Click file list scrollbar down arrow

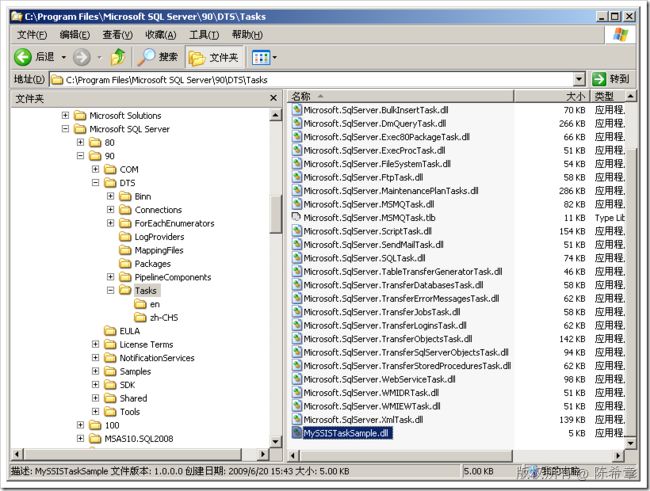630,443
